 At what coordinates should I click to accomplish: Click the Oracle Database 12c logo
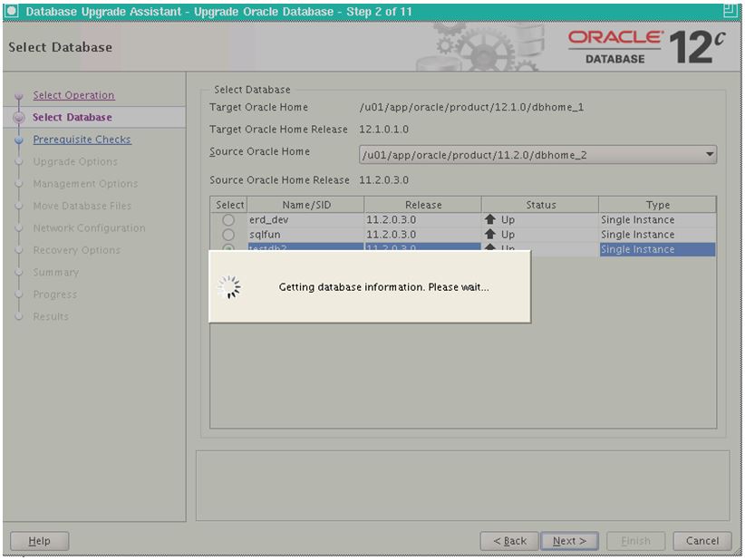pyautogui.click(x=646, y=46)
